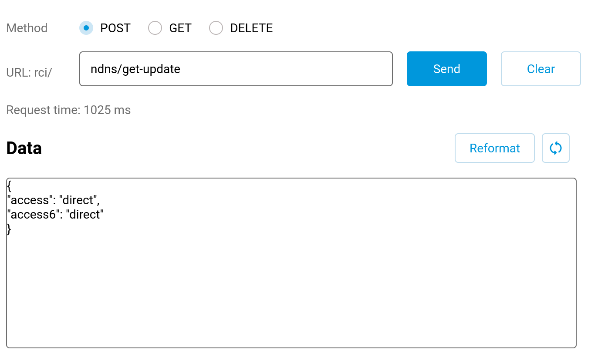Place cursor in the "access": "direct" line

click(54, 200)
